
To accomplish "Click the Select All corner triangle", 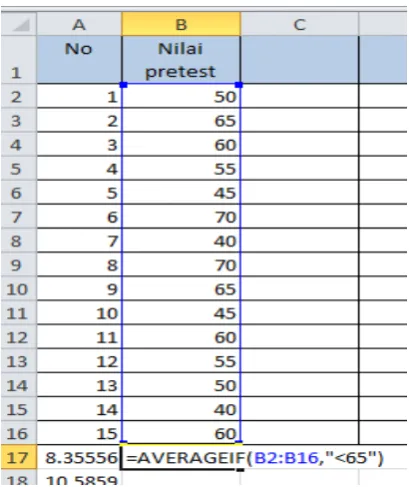I will point(19,24).
